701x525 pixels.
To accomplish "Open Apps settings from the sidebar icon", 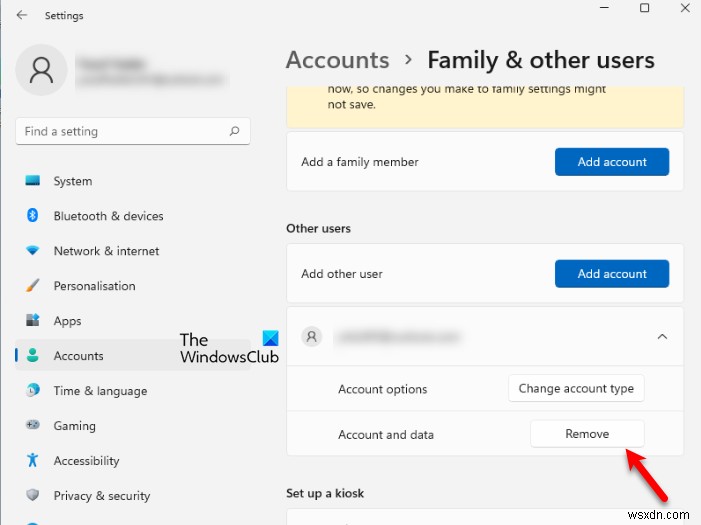I will (33, 321).
